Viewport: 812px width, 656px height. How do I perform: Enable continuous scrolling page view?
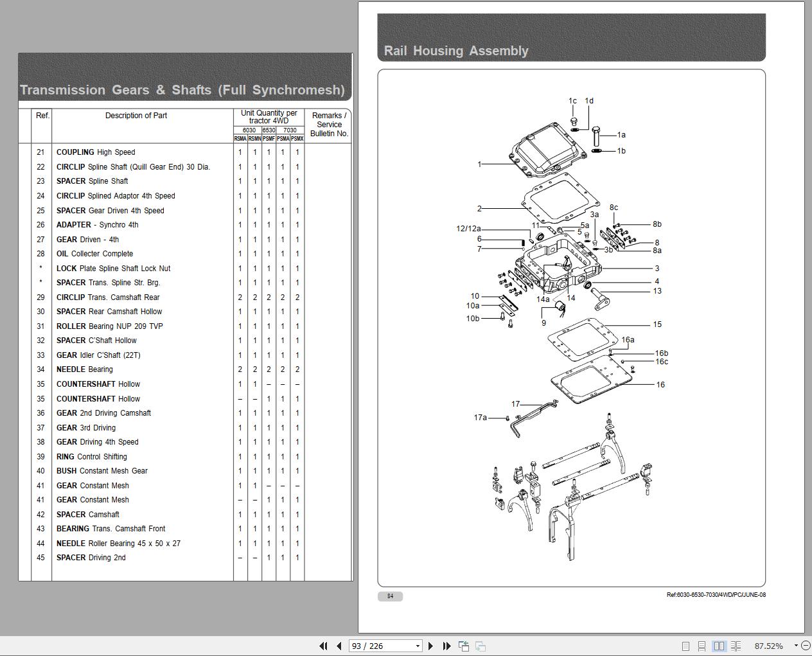[x=702, y=646]
